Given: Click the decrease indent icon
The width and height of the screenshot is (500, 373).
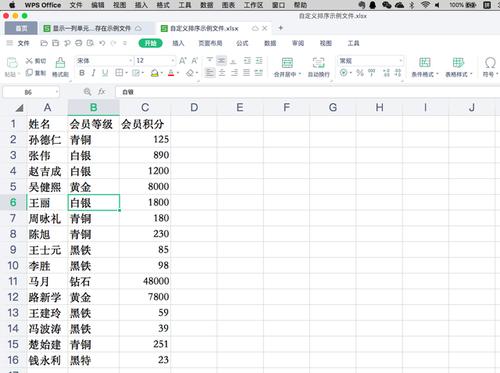Looking at the screenshot, I should (247, 60).
